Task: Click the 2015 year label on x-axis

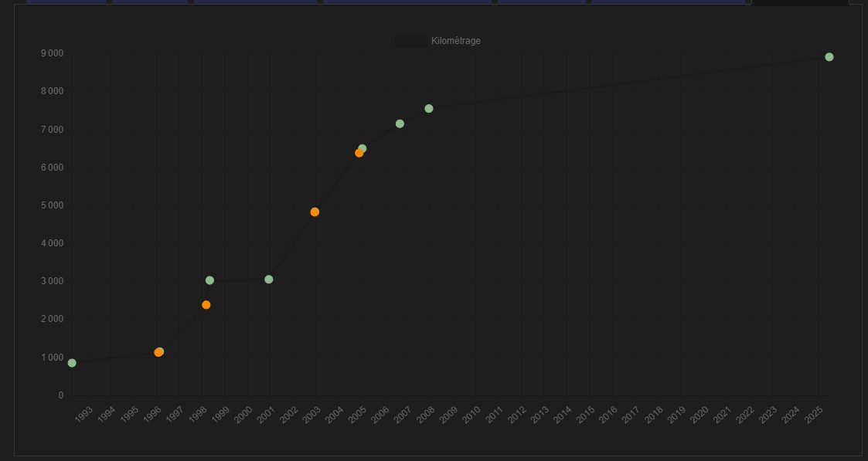Action: [585, 415]
